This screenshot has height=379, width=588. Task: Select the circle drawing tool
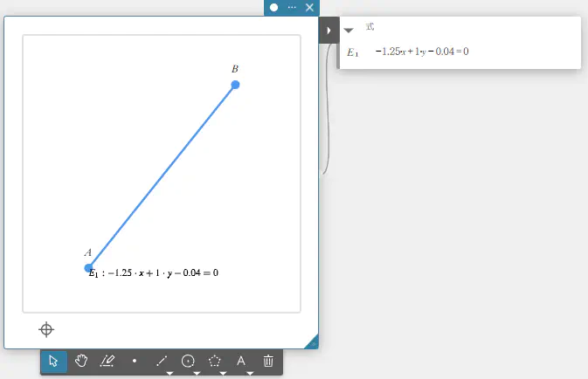click(x=188, y=360)
